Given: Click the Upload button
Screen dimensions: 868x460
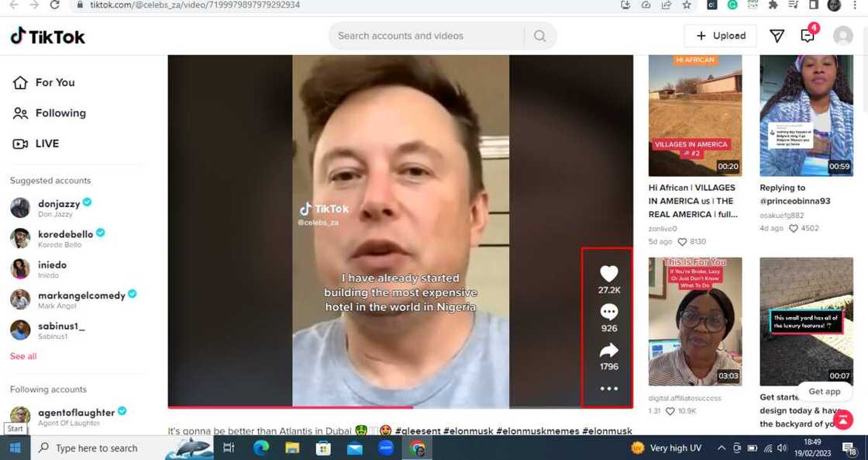Looking at the screenshot, I should (x=720, y=35).
